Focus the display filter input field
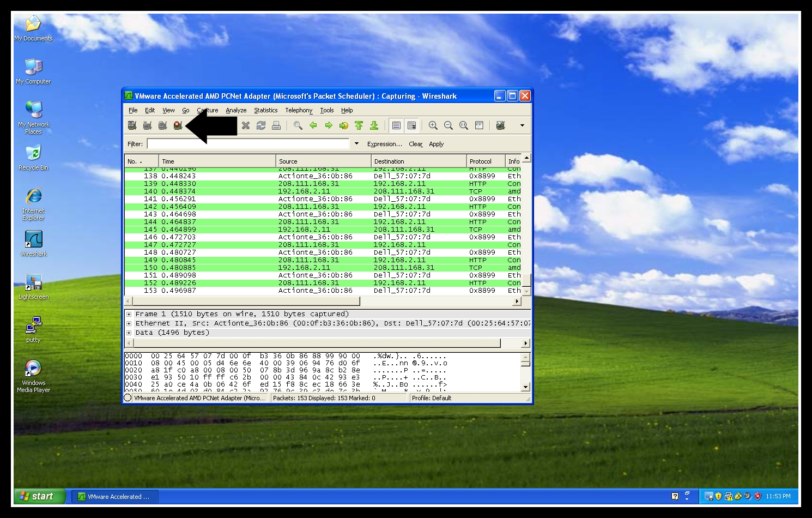 248,144
